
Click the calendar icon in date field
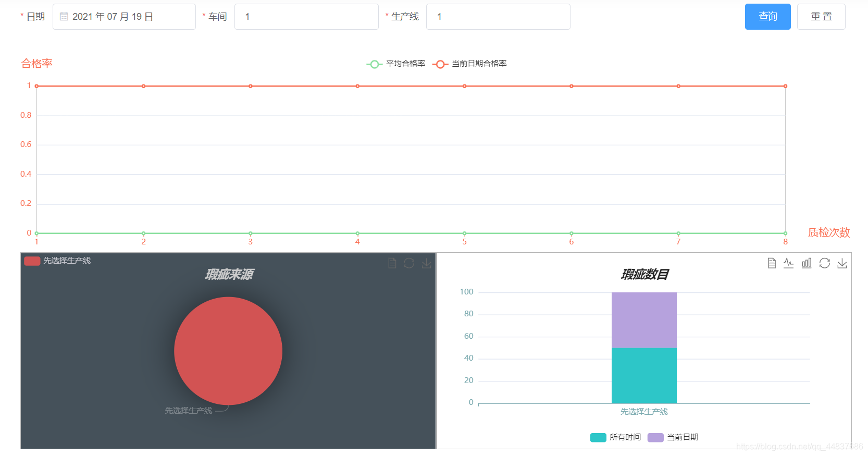(64, 17)
